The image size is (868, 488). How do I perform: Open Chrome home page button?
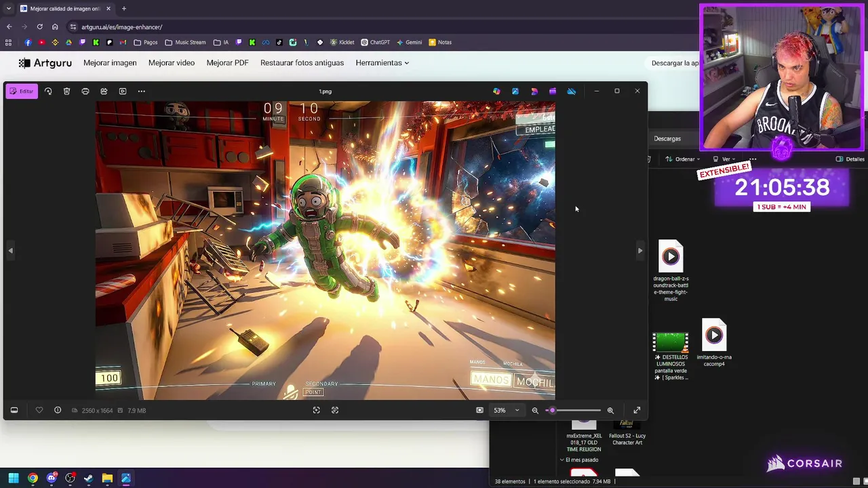pos(55,27)
